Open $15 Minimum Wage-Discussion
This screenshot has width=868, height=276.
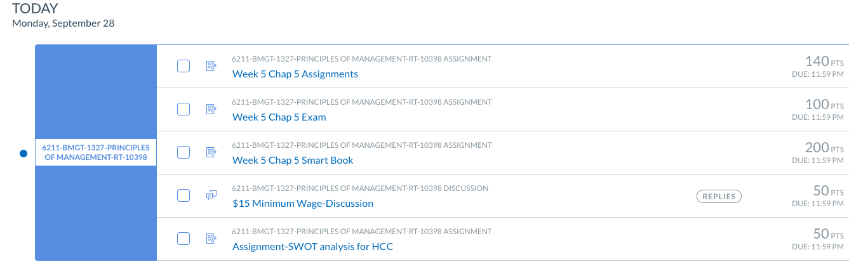303,204
